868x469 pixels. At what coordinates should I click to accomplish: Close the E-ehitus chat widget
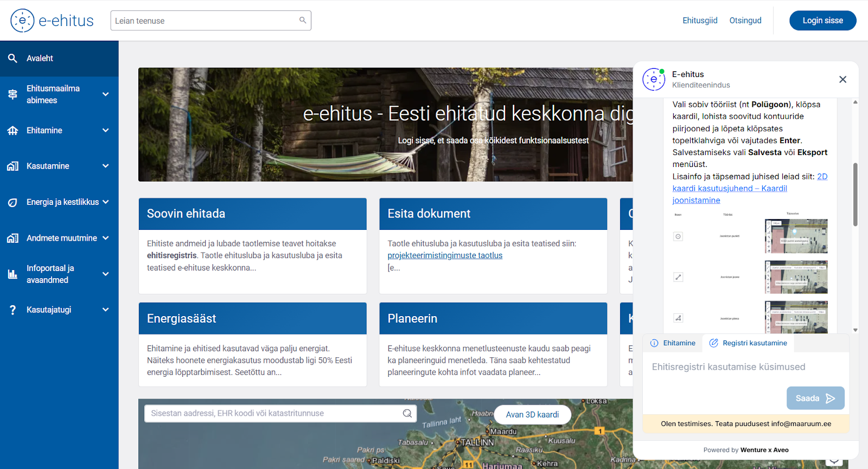point(843,79)
